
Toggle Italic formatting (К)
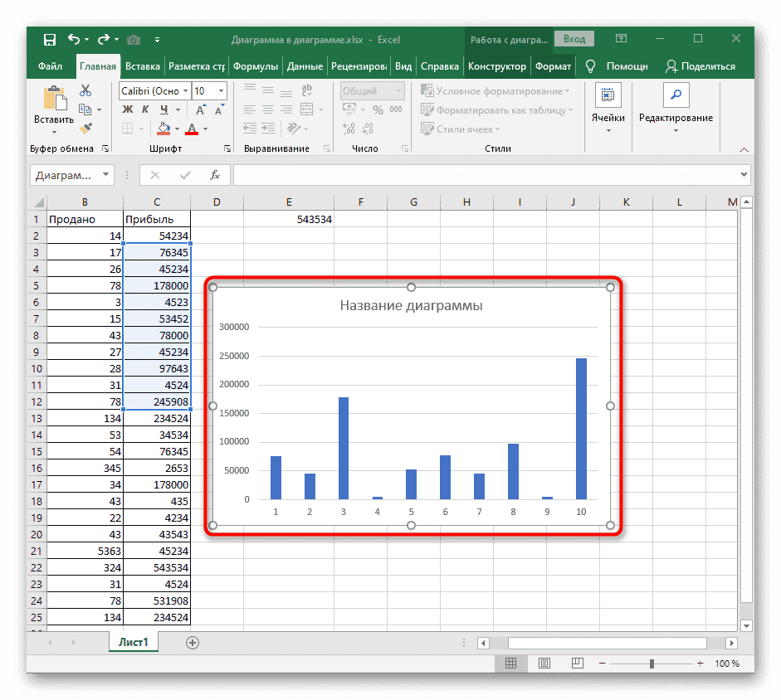pyautogui.click(x=146, y=109)
